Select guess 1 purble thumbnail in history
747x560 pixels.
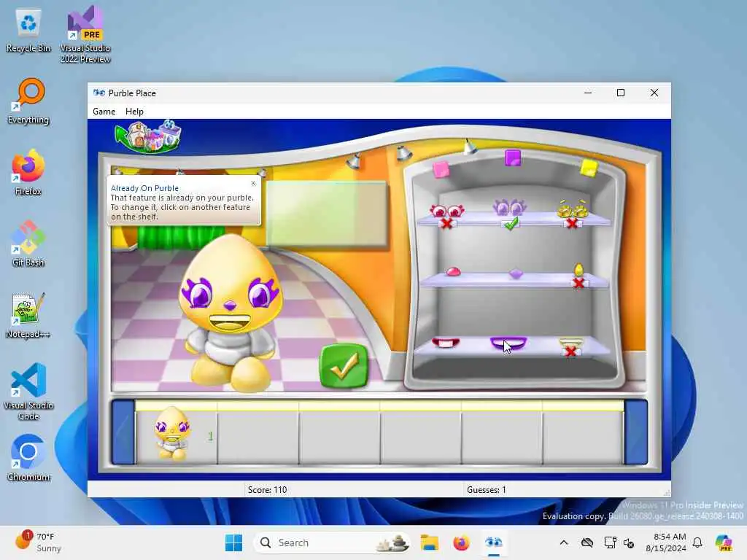click(x=172, y=435)
